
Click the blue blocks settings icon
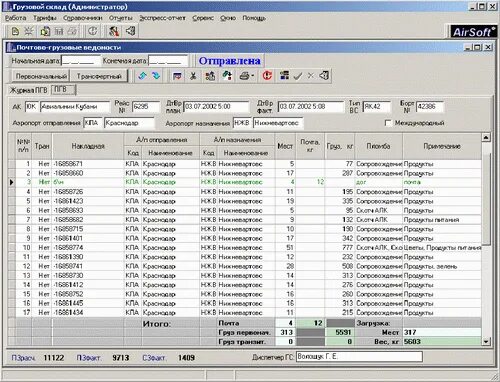284,75
